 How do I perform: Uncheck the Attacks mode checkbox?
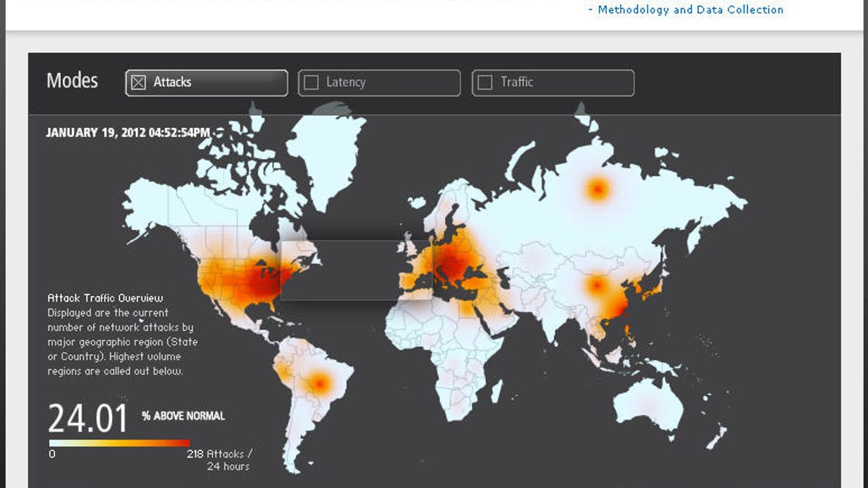coord(137,82)
